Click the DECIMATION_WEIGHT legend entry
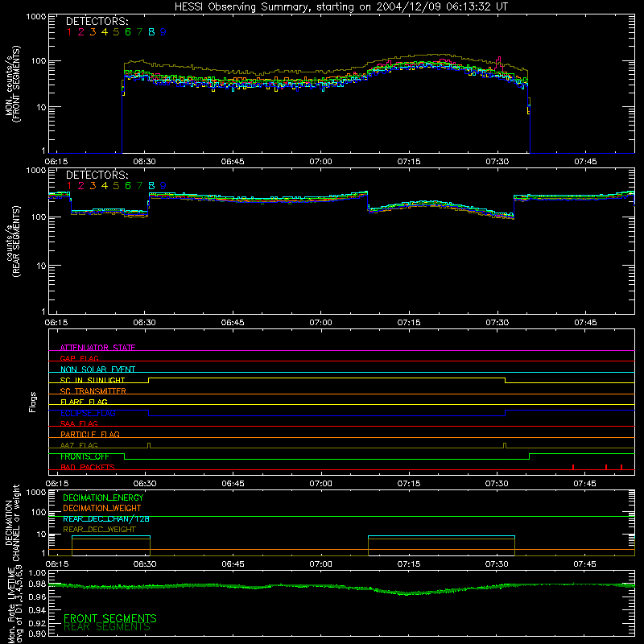This screenshot has height=644, width=644. [102, 508]
